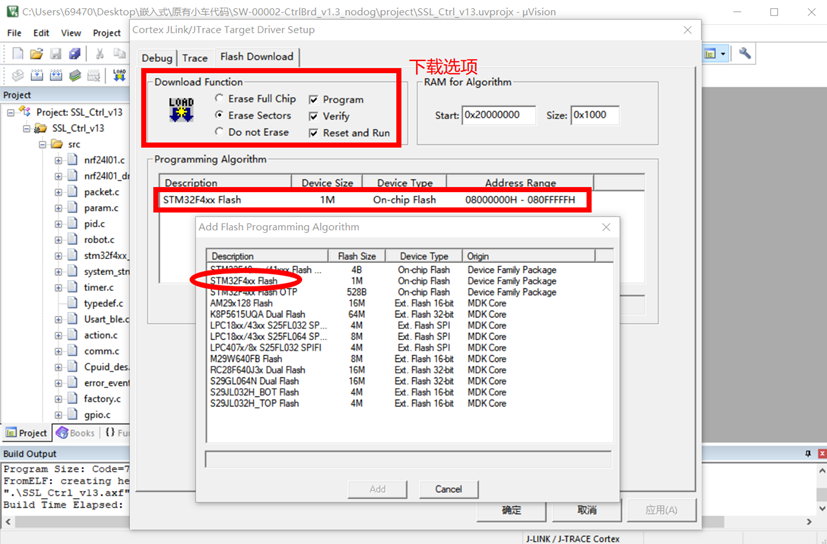Click the pin icon on Build Output panel

pos(808,454)
